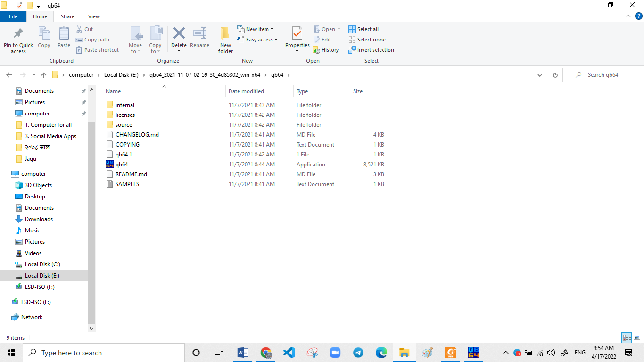Click the Properties checkmark icon
644x362 pixels.
click(297, 33)
